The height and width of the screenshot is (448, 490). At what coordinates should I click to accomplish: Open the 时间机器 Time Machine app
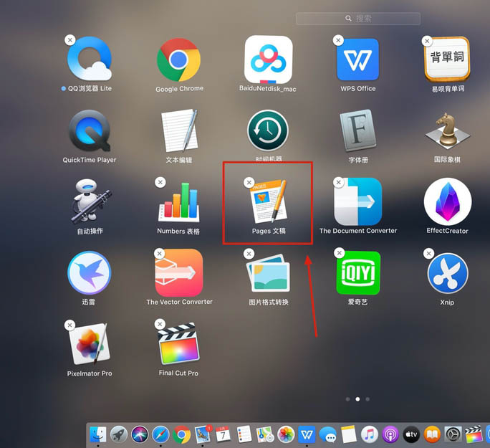click(269, 130)
